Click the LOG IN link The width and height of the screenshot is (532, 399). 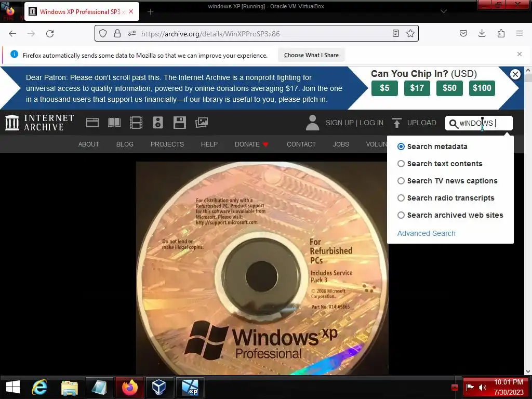tap(371, 123)
